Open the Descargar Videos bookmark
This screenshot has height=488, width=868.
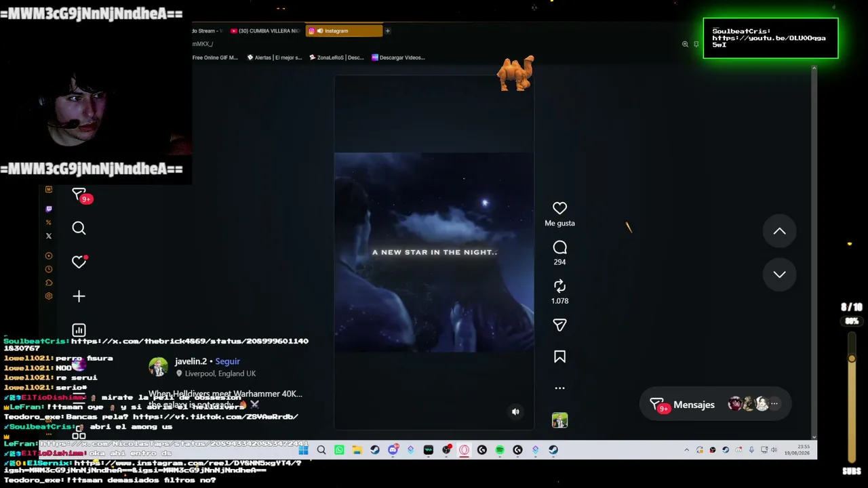point(398,58)
